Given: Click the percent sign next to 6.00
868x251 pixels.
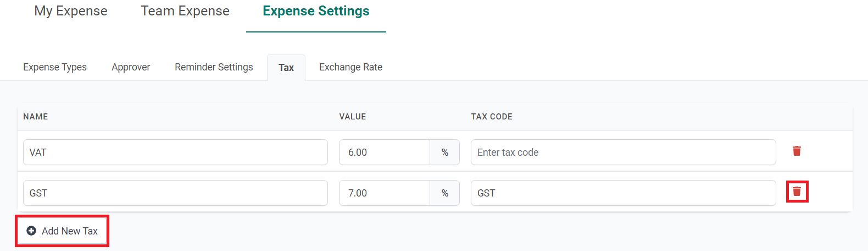Looking at the screenshot, I should point(445,152).
